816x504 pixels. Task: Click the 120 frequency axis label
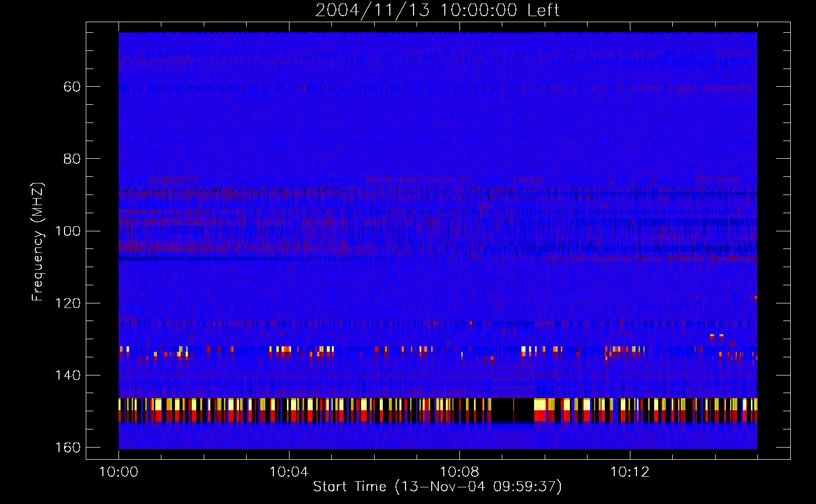pyautogui.click(x=68, y=303)
